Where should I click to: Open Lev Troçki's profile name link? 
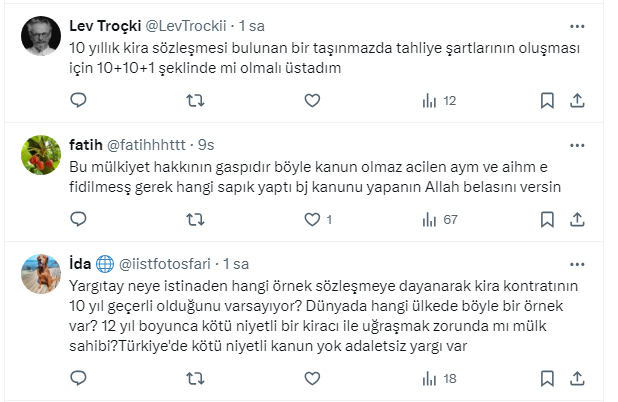point(106,26)
